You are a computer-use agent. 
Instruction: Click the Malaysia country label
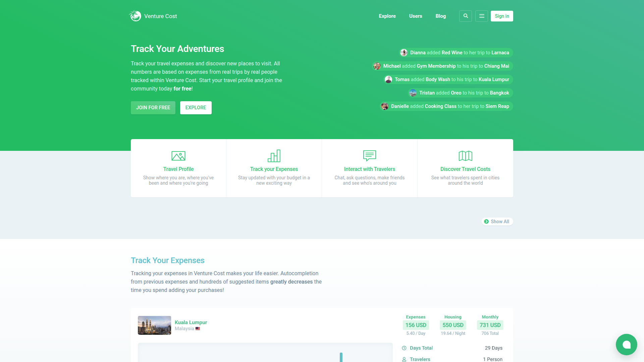[184, 328]
